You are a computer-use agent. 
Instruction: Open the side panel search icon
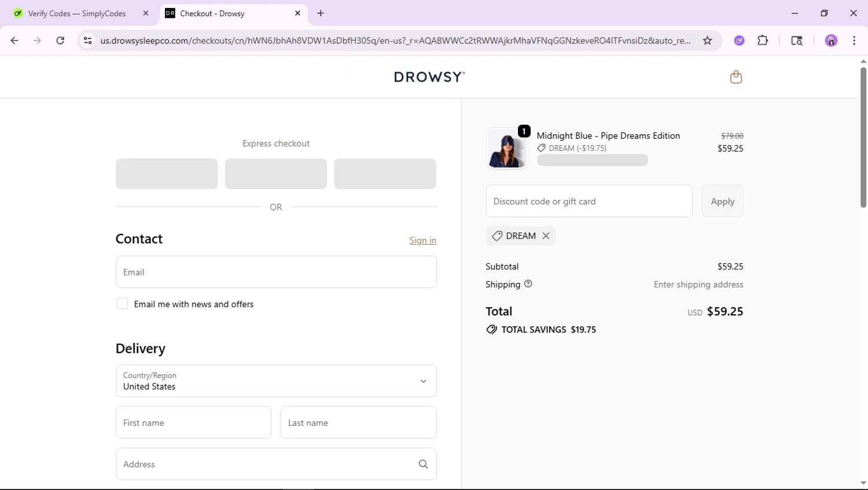tap(797, 40)
